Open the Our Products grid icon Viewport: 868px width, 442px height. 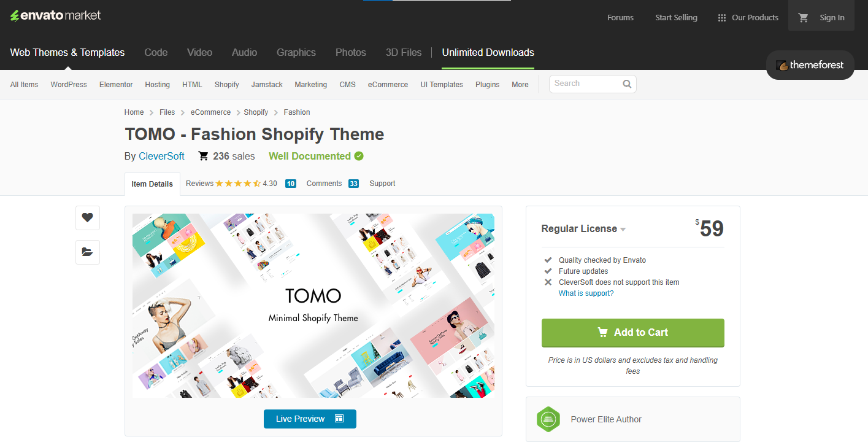click(x=722, y=18)
